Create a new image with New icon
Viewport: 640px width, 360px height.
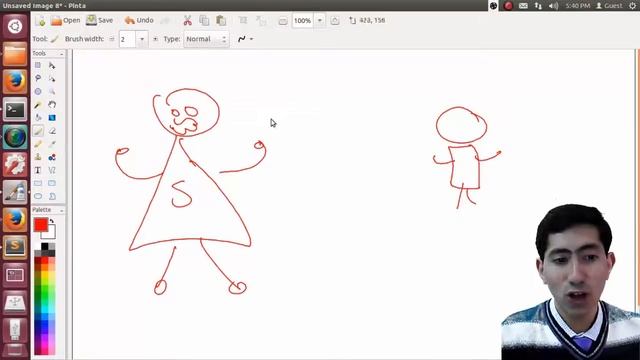tap(40, 20)
